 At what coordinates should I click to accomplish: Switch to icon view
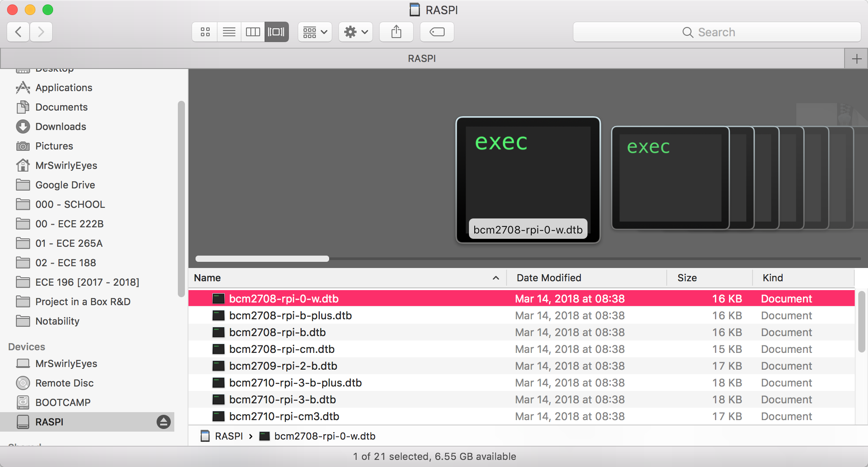(x=205, y=32)
